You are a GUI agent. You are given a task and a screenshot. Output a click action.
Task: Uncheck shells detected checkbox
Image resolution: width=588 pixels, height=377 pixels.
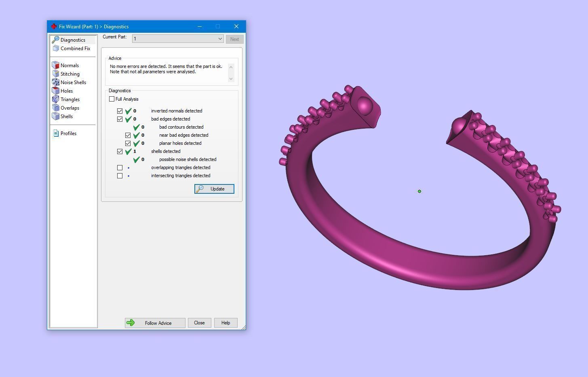tap(120, 151)
